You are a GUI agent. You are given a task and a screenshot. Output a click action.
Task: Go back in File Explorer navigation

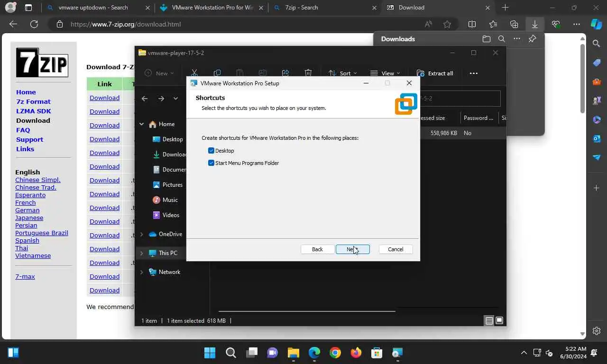pos(145,99)
